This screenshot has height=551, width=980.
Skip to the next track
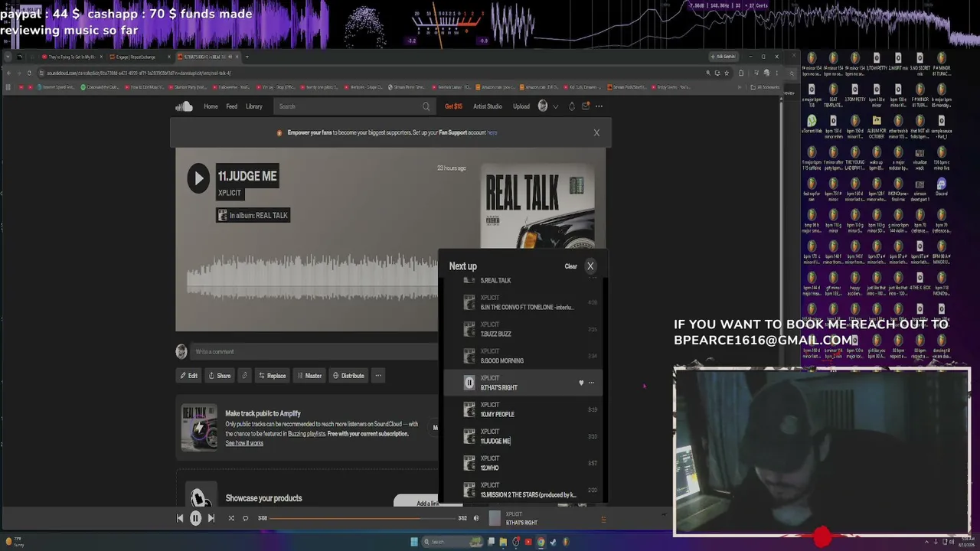click(211, 518)
